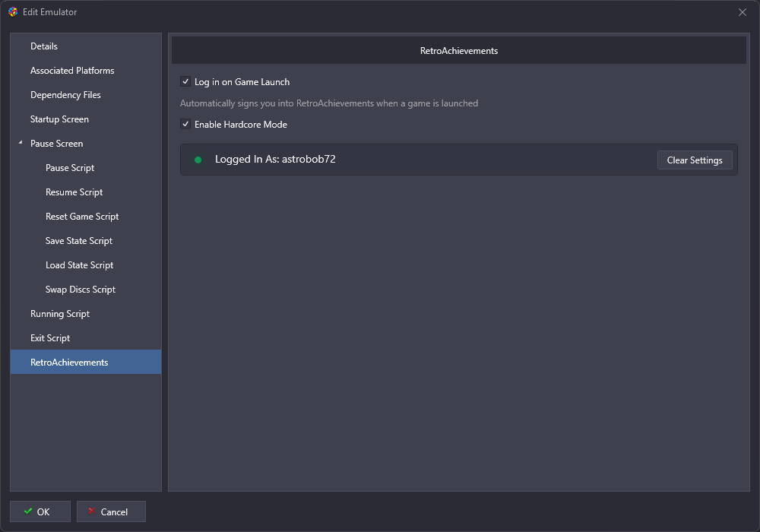Select the Pause Screen item
Screen dimensions: 760x532
[86, 144]
